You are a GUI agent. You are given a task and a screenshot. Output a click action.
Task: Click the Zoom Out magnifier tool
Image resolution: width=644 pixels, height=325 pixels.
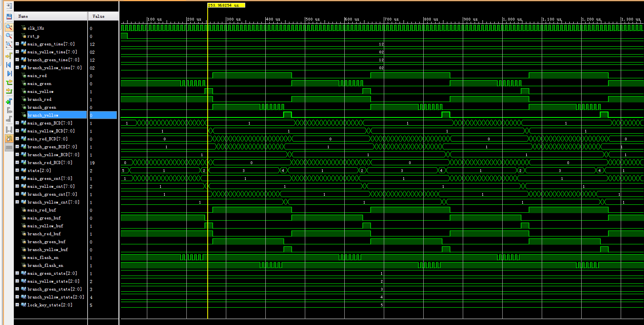point(9,36)
